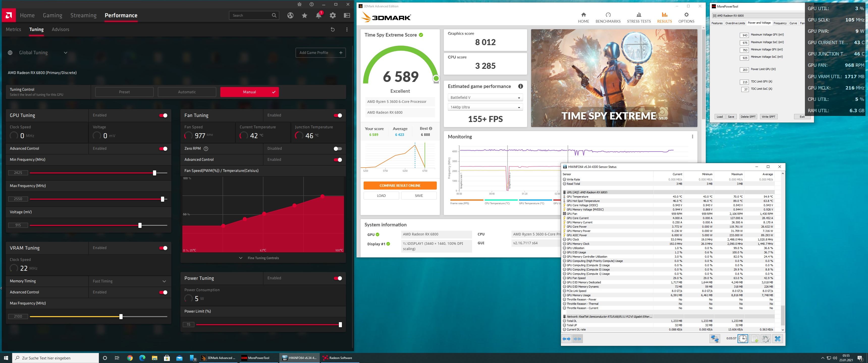The height and width of the screenshot is (363, 868).
Task: Click the Radeon Software search field
Action: pos(254,15)
